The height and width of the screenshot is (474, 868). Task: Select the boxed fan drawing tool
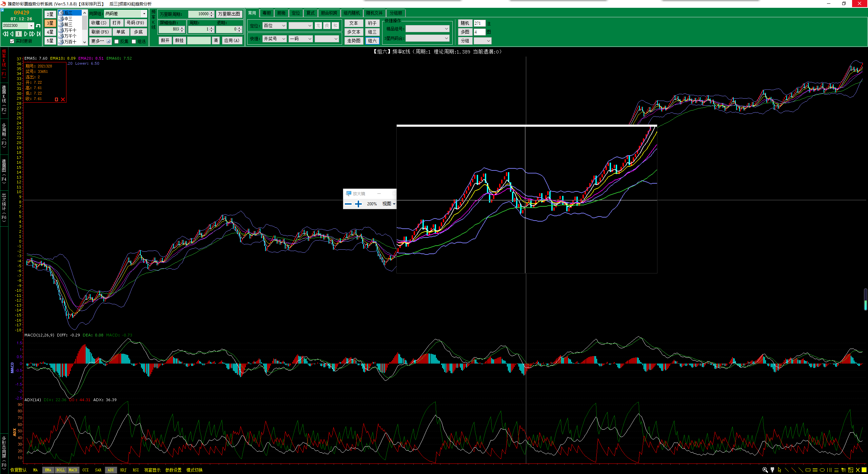[x=851, y=470]
